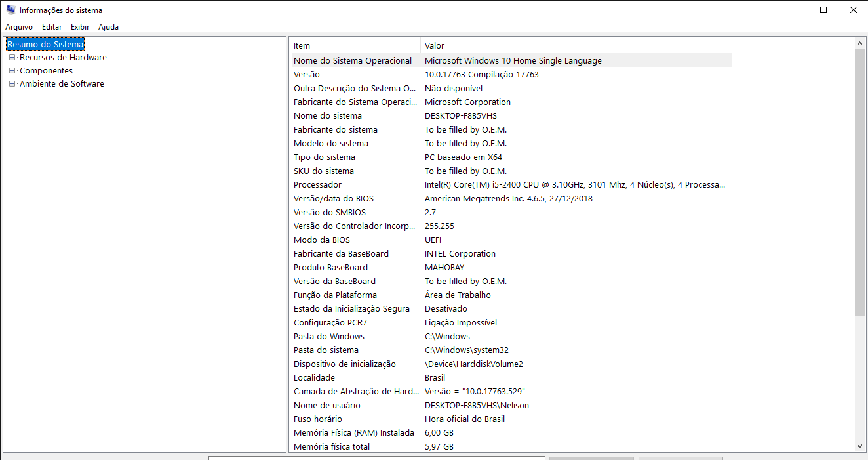Select Pasta do Windows row
The height and width of the screenshot is (460, 868).
(x=511, y=336)
